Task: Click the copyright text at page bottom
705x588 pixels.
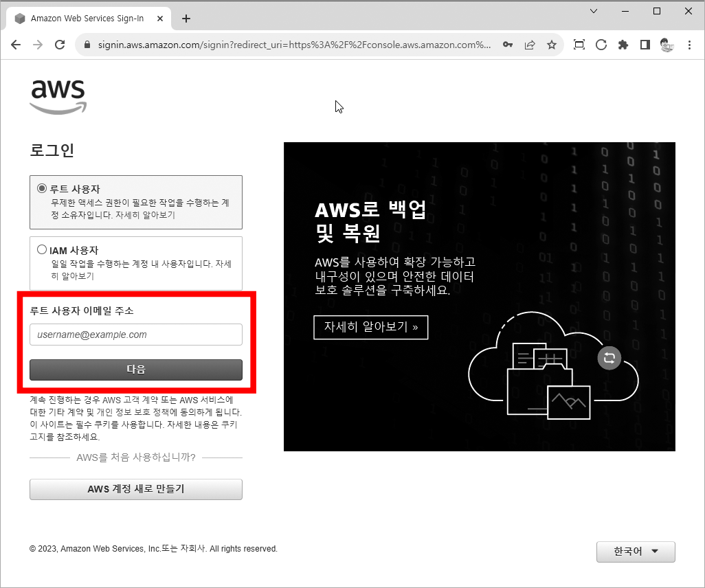Action: point(153,549)
